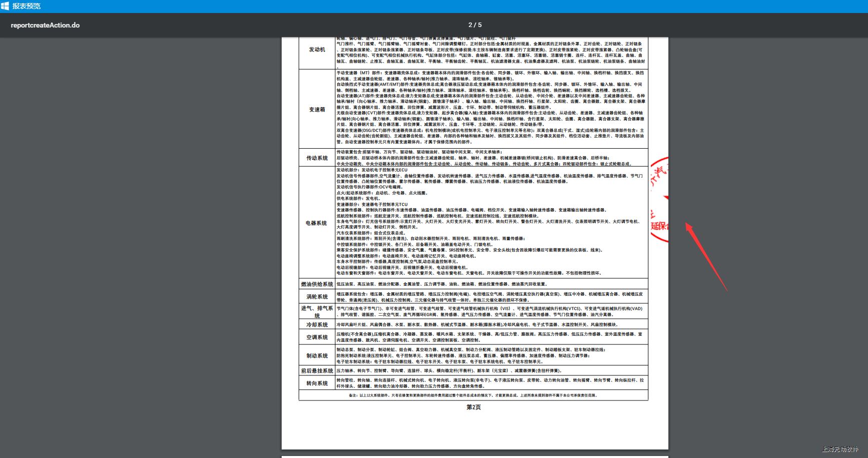868x458 pixels.
Task: Select the 冷却系统 row label
Action: tap(317, 324)
